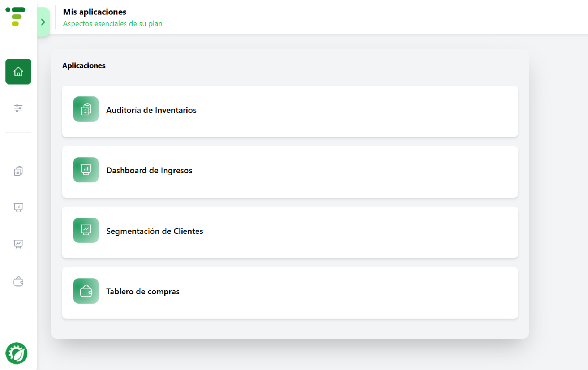This screenshot has width=588, height=370.
Task: Click the 'Aspectos esenciales de su plan' subtitle
Action: tap(112, 23)
